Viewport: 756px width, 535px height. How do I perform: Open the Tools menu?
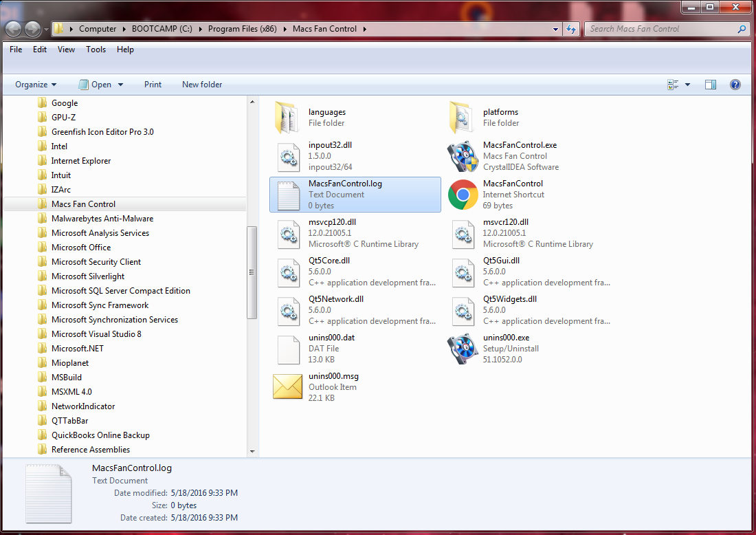[x=96, y=50]
